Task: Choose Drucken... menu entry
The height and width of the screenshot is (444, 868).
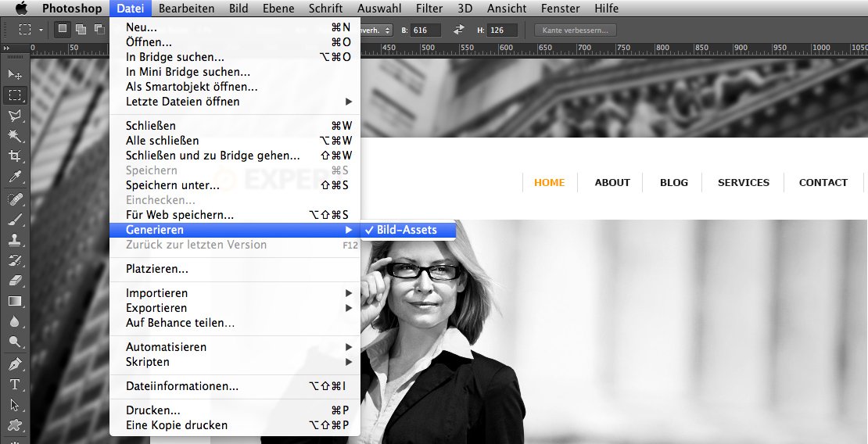Action: click(x=235, y=411)
